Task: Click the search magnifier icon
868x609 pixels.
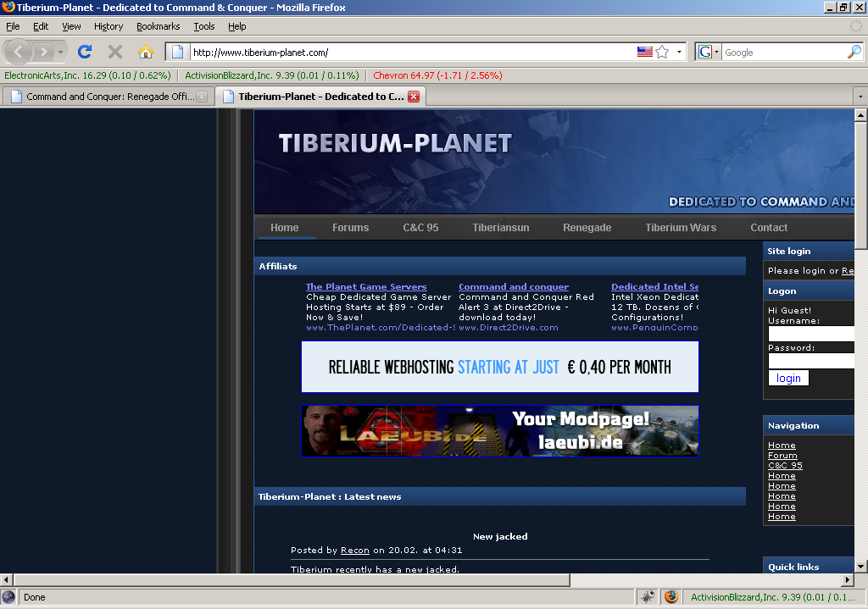Action: tap(854, 52)
